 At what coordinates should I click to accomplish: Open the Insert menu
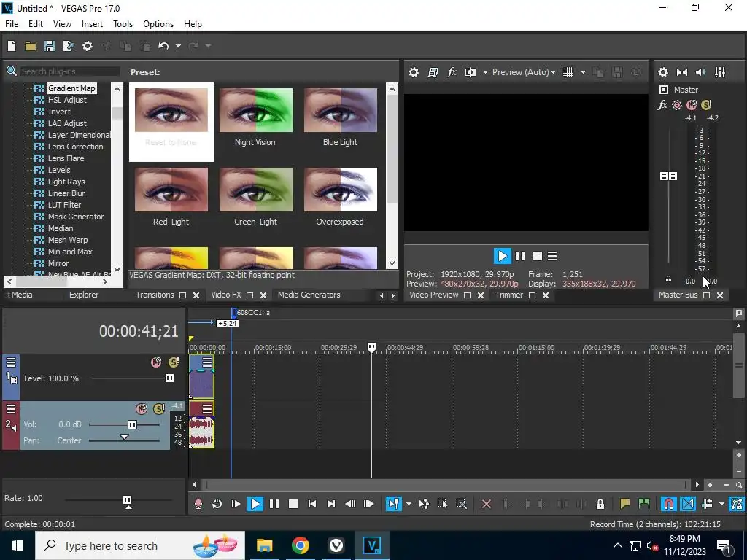pyautogui.click(x=92, y=24)
